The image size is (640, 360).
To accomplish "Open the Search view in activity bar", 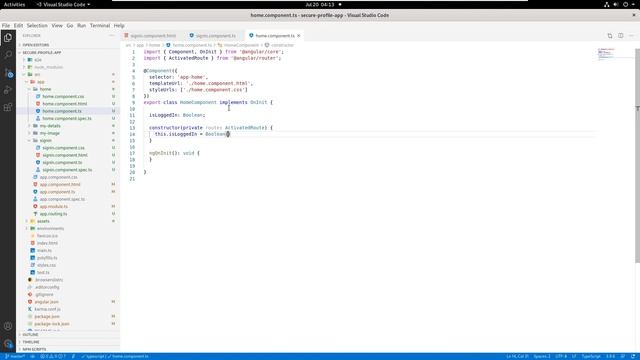I will tap(8, 55).
